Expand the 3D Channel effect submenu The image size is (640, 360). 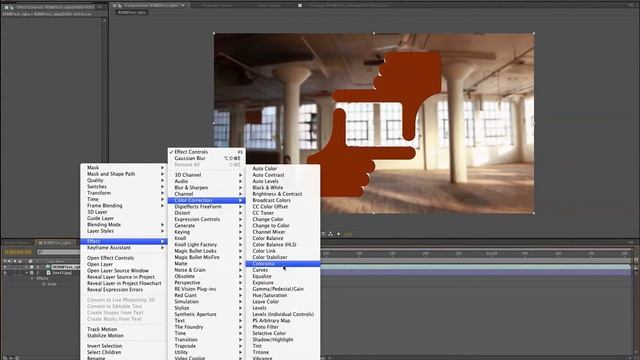point(207,175)
